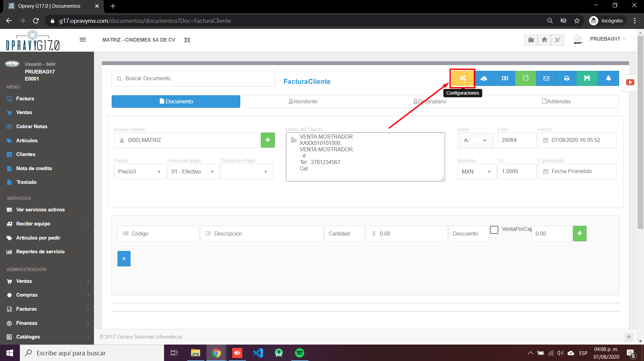The height and width of the screenshot is (361, 644).
Task: Expand the Catálogos menu in sidebar
Action: click(x=47, y=337)
